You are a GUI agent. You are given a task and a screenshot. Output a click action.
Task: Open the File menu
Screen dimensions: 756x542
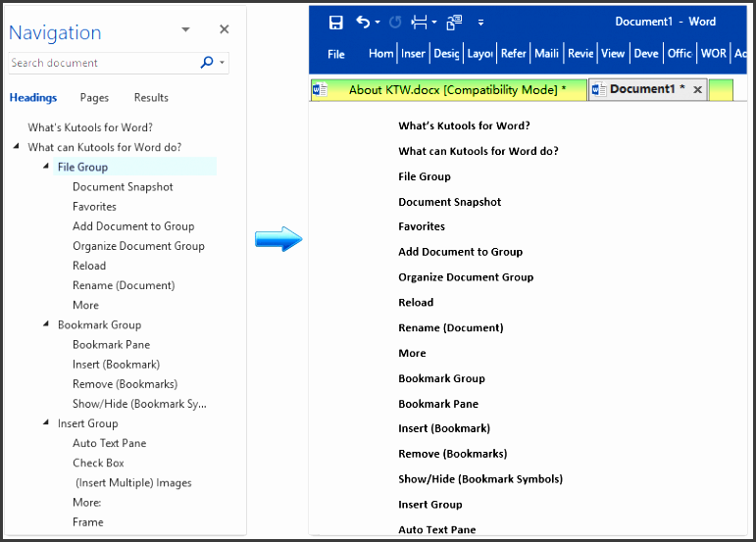pyautogui.click(x=336, y=54)
